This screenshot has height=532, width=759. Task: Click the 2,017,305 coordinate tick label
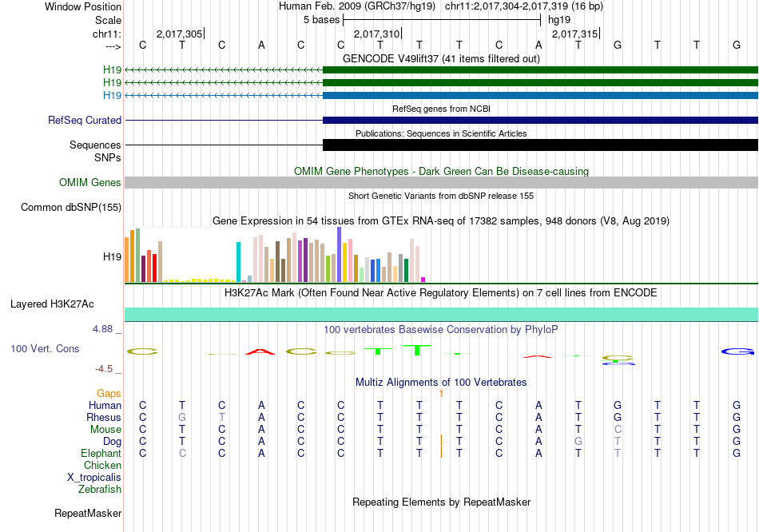point(179,34)
